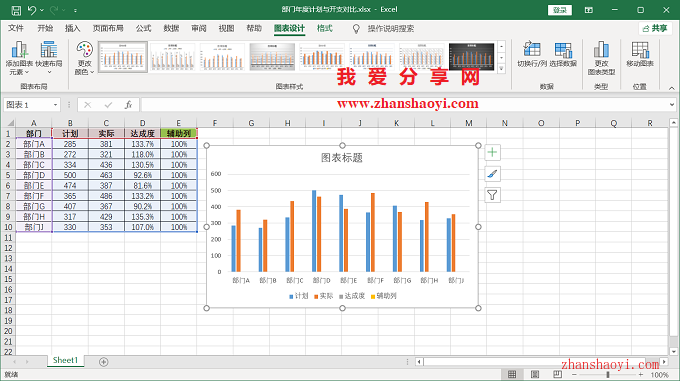Image resolution: width=680 pixels, height=381 pixels.
Task: Click the Ribbon Display Options icon
Action: (x=588, y=10)
